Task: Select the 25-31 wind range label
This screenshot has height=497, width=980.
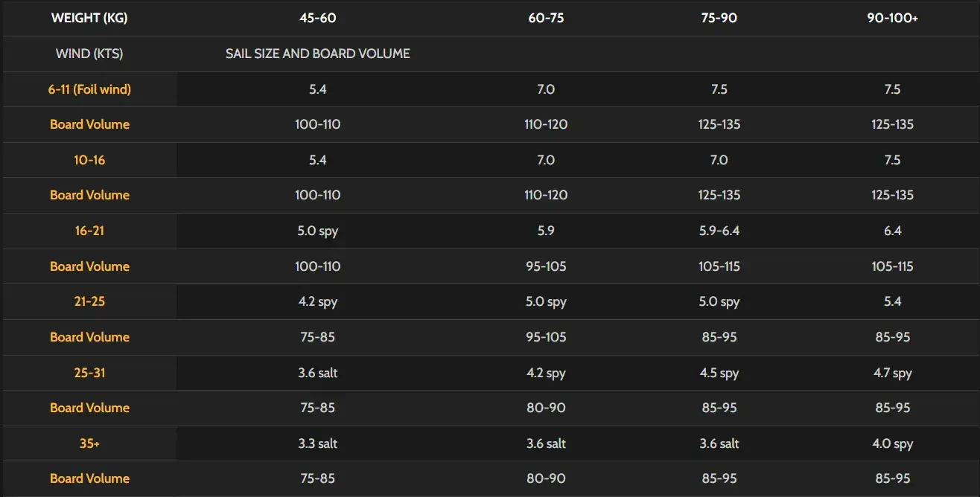Action: click(x=89, y=373)
